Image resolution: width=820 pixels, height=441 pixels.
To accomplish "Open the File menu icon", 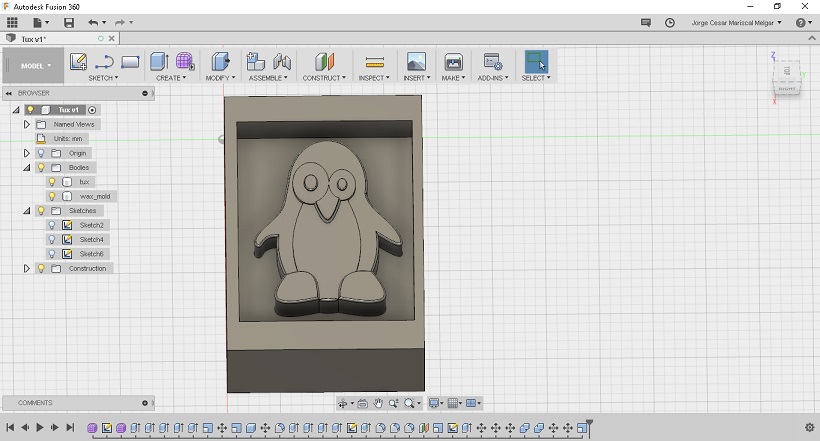I will [40, 22].
